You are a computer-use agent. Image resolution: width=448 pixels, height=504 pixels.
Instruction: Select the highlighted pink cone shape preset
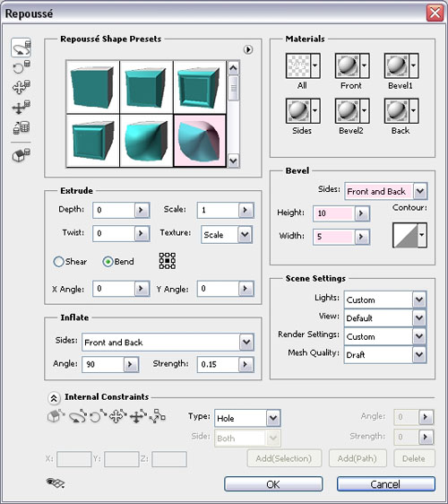click(200, 141)
